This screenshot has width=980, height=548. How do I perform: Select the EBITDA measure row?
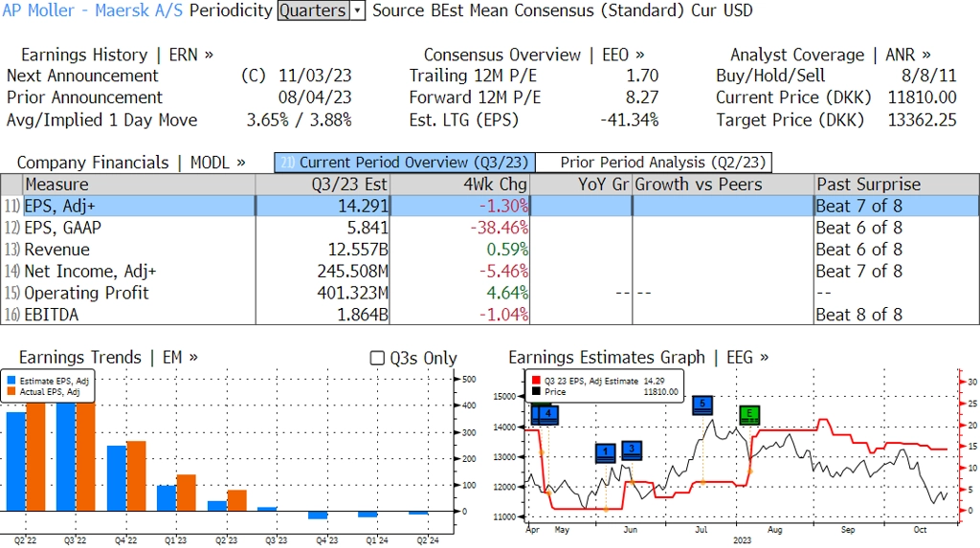(x=489, y=315)
